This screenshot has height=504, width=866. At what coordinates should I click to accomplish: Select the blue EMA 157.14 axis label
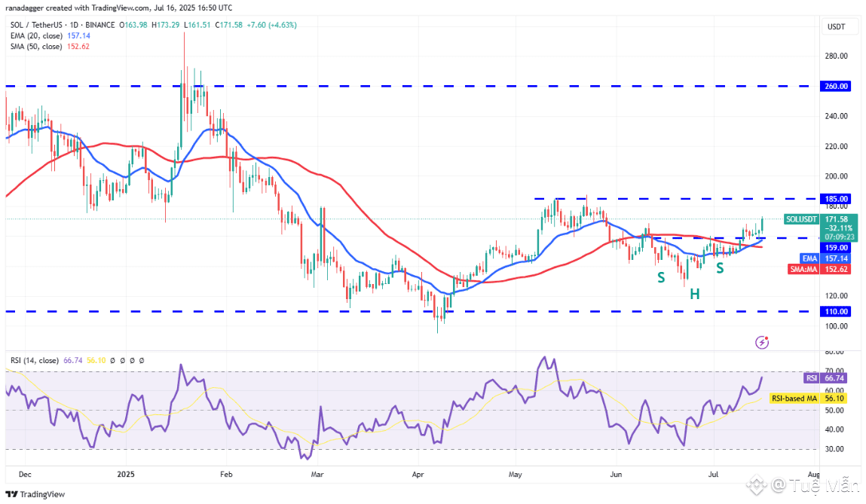(x=825, y=258)
